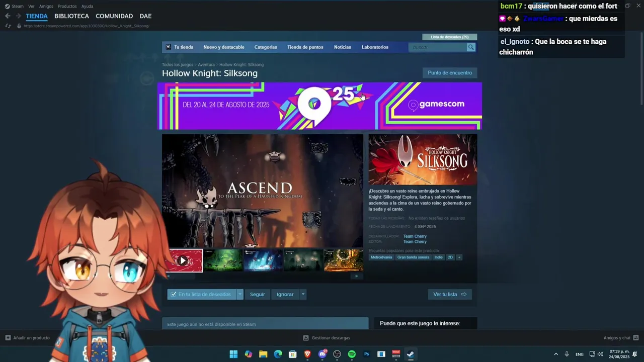644x362 pixels.
Task: Open the notification bell in tray
Action: tap(635, 354)
